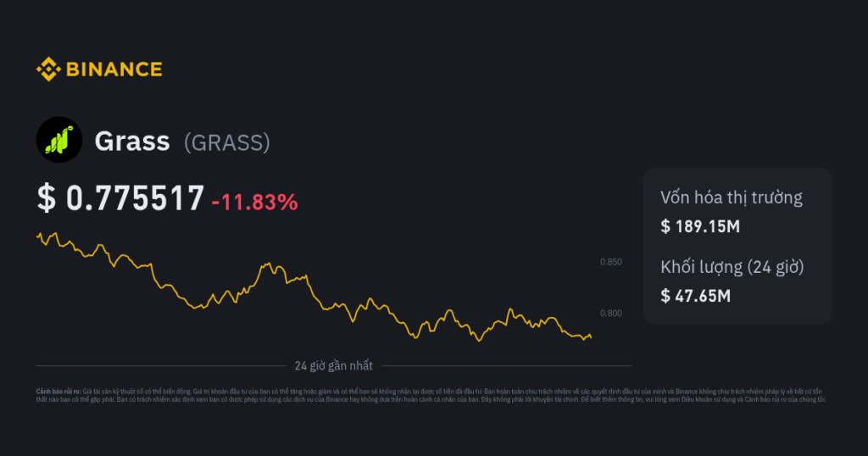Click the (GRASS) ticker symbol

pos(227,142)
